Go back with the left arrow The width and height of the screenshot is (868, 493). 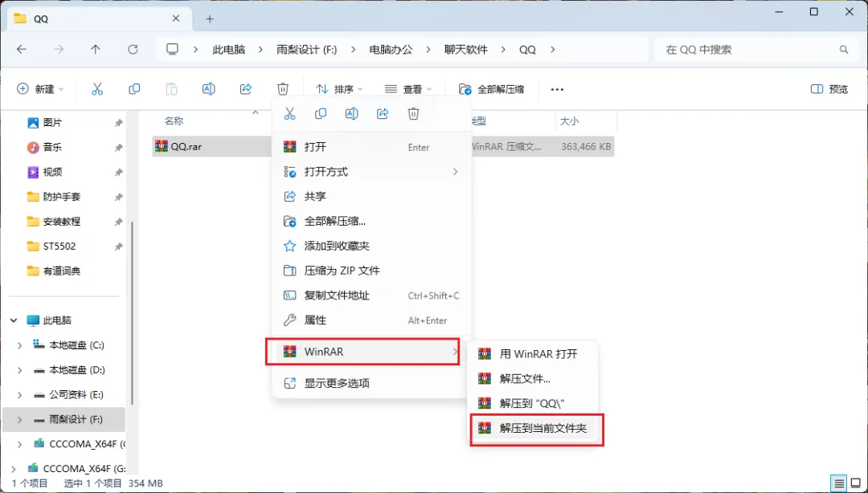pyautogui.click(x=22, y=49)
